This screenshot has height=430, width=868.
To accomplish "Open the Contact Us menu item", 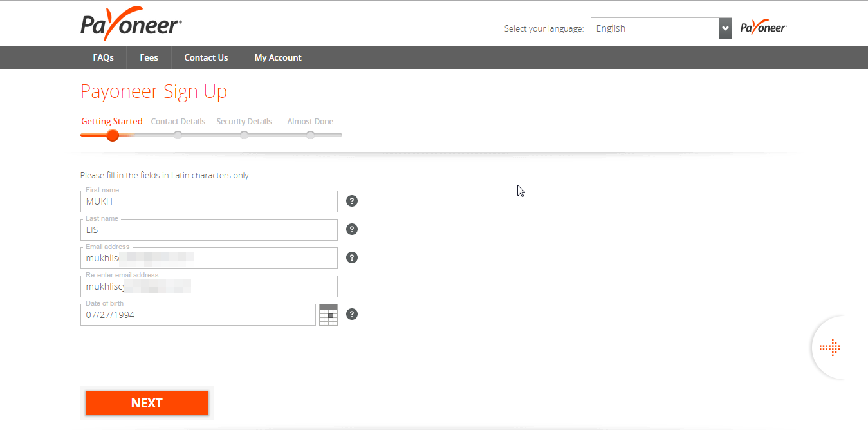I will 206,57.
